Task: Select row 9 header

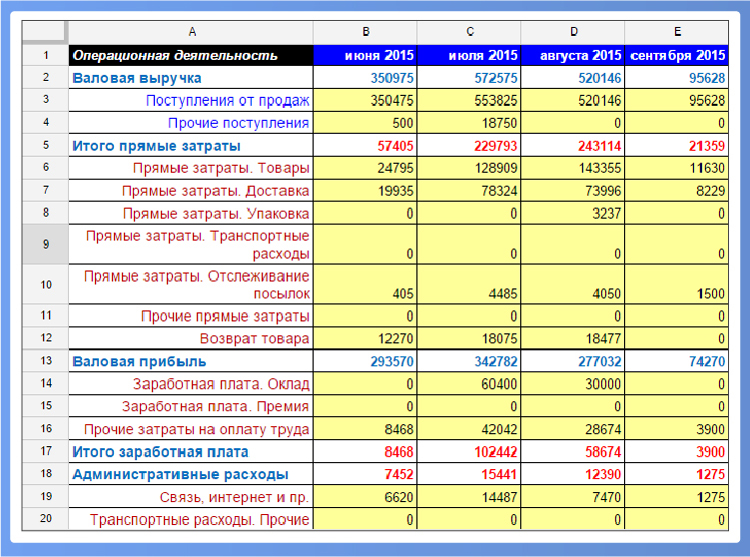Action: coord(45,244)
